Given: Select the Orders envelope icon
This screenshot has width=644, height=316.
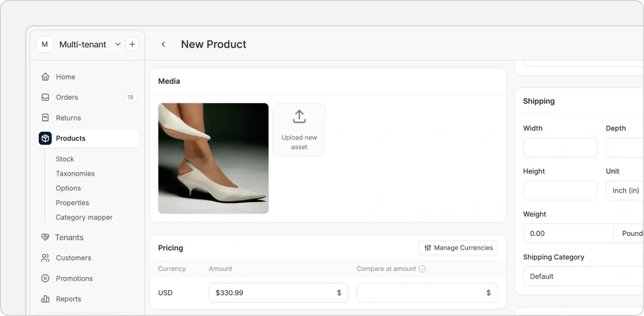Looking at the screenshot, I should tap(45, 97).
